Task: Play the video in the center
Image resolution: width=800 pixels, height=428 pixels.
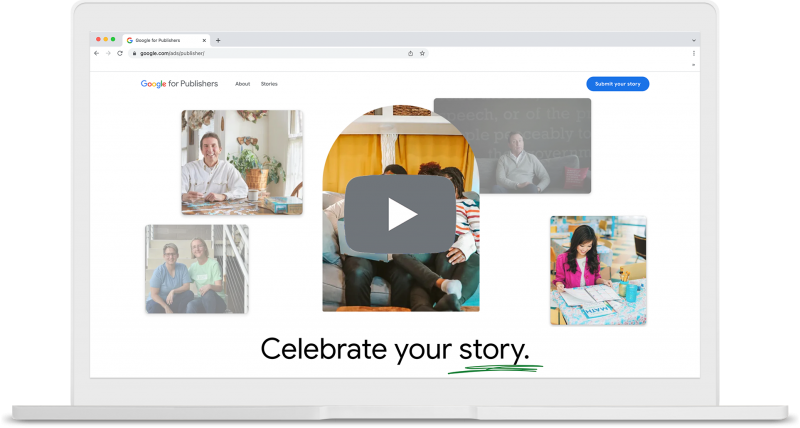Action: point(401,213)
